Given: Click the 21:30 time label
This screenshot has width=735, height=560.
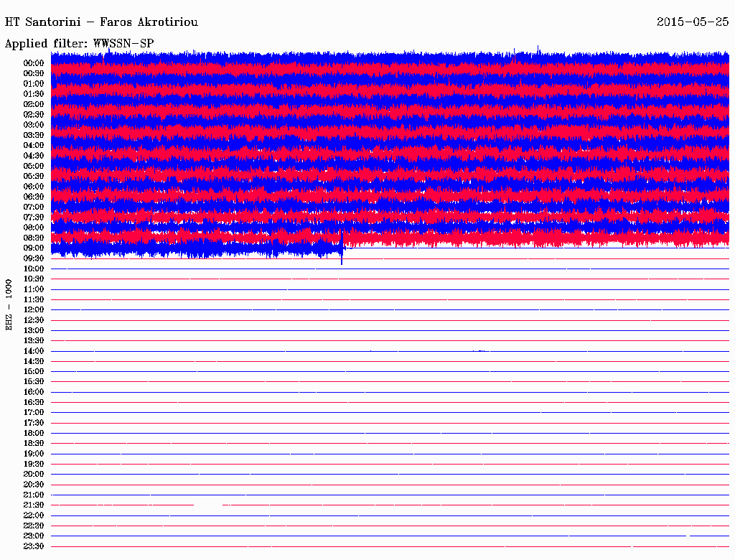Looking at the screenshot, I should 34,505.
